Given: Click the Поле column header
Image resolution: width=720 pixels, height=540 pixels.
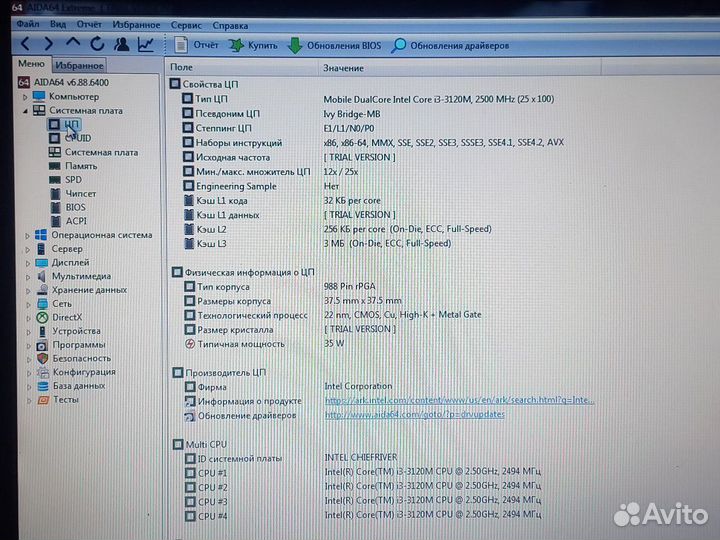Looking at the screenshot, I should pos(181,67).
